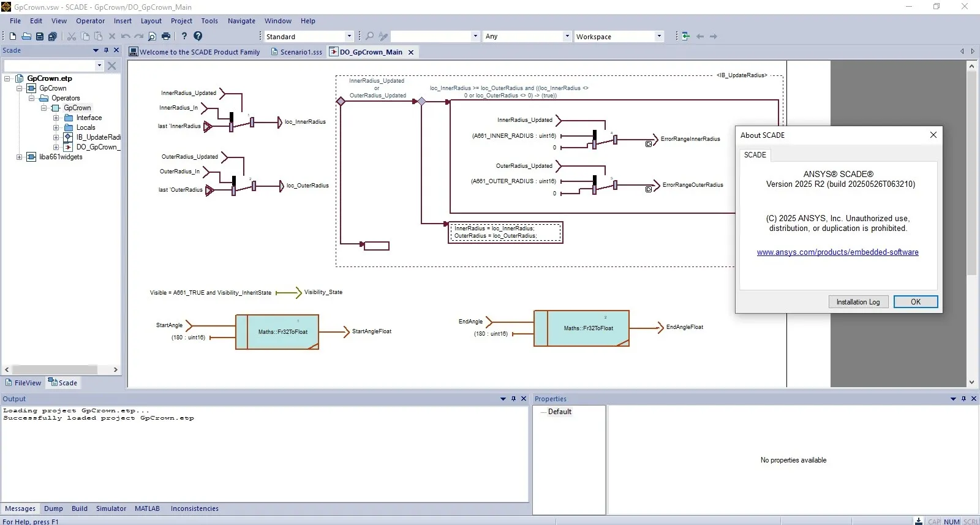Expand the Locals folder node

pos(56,127)
